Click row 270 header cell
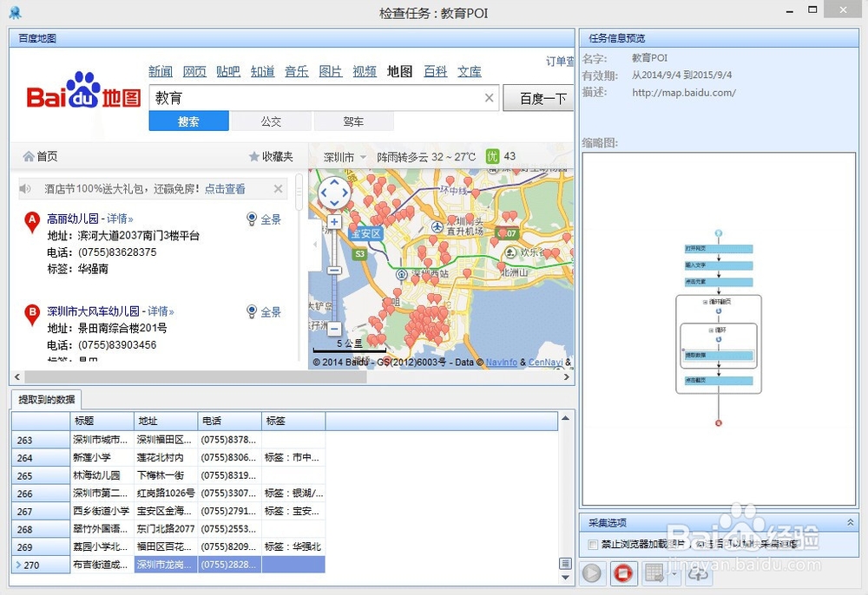Screen dimensions: 868x595 [x=41, y=566]
